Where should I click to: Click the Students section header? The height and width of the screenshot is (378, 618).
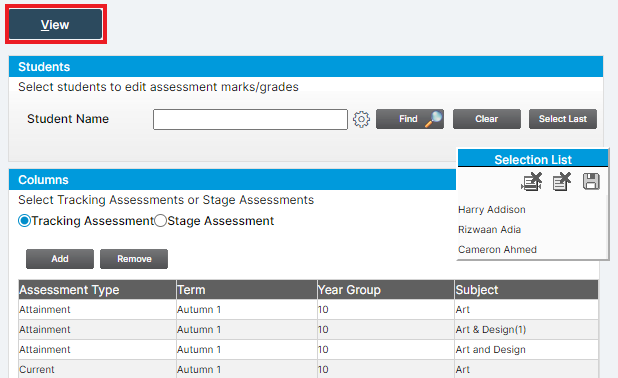(306, 67)
